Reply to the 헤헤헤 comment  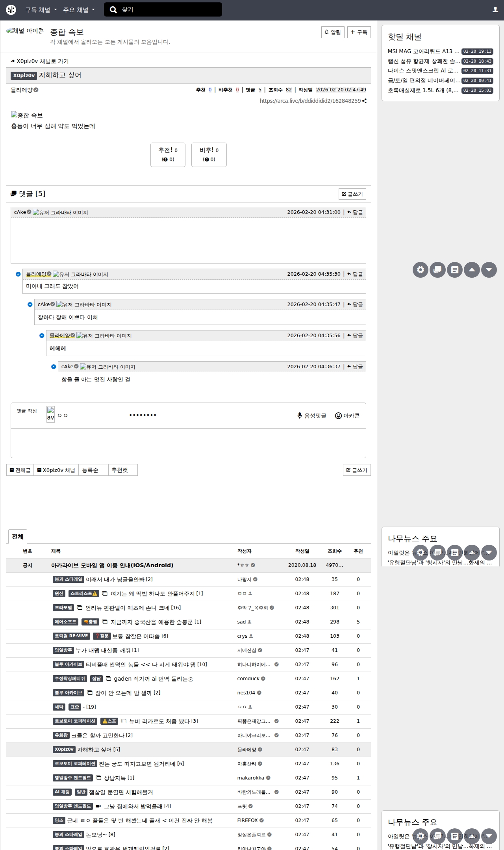(355, 336)
